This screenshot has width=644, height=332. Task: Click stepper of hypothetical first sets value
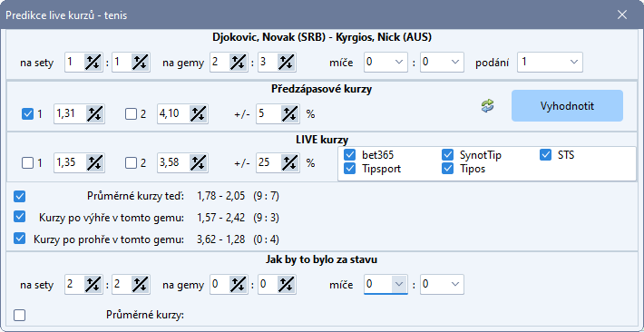point(94,285)
